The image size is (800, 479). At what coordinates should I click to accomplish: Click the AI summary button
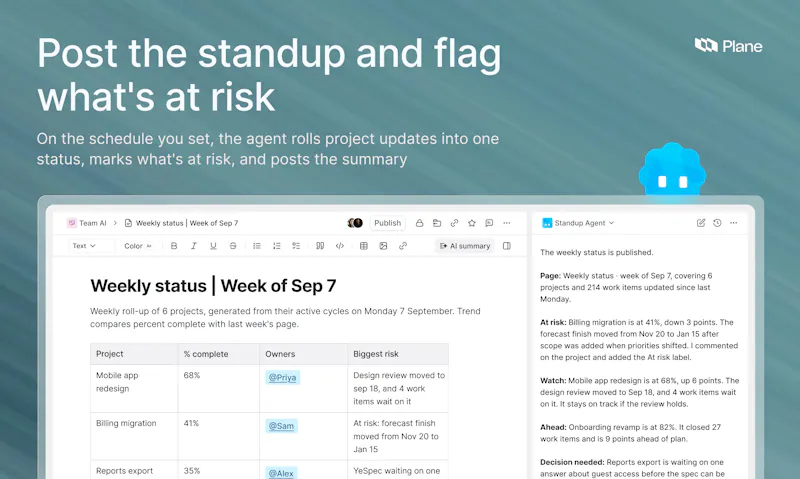coord(465,246)
